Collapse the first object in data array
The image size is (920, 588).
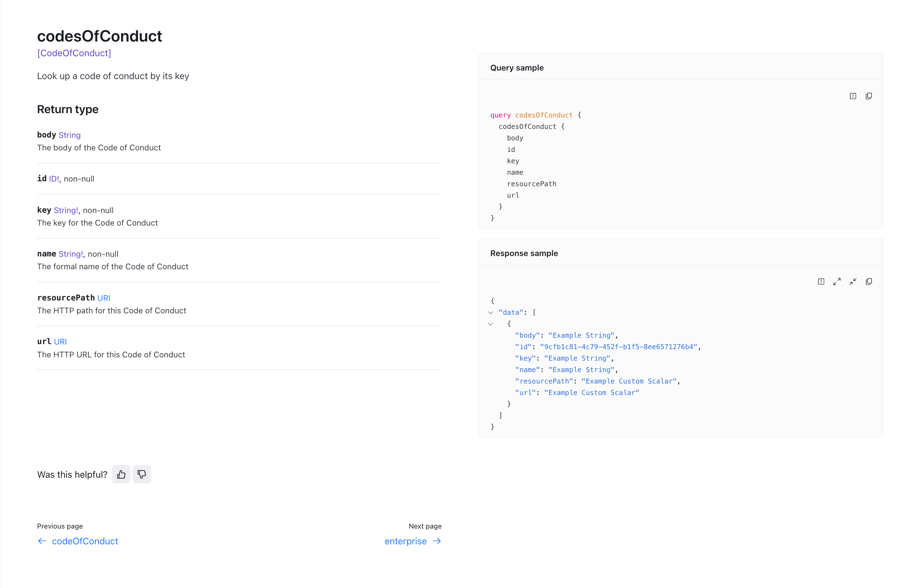pyautogui.click(x=490, y=324)
